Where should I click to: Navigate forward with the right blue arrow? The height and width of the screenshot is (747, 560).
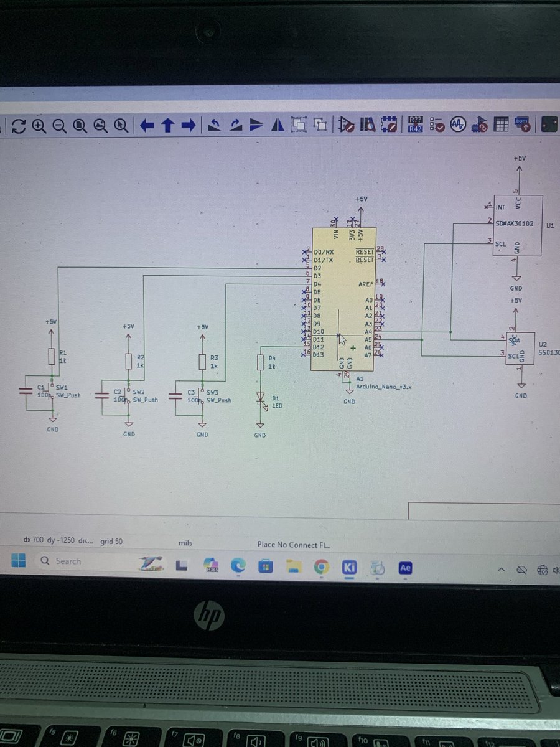pos(189,126)
